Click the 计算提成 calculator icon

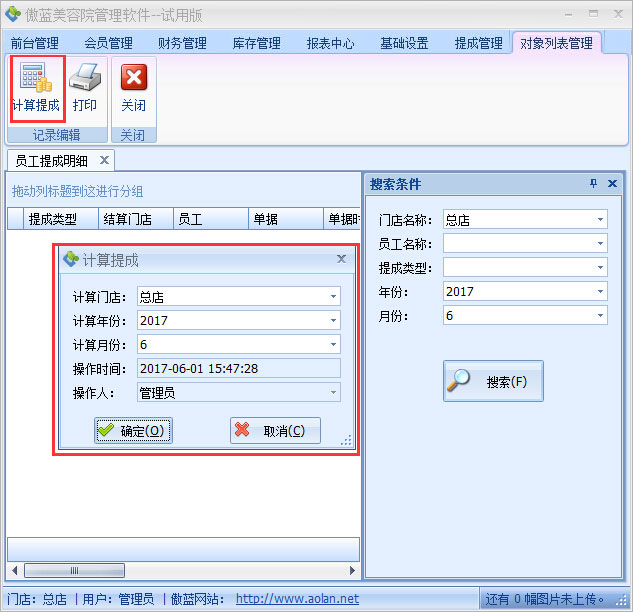click(x=36, y=78)
